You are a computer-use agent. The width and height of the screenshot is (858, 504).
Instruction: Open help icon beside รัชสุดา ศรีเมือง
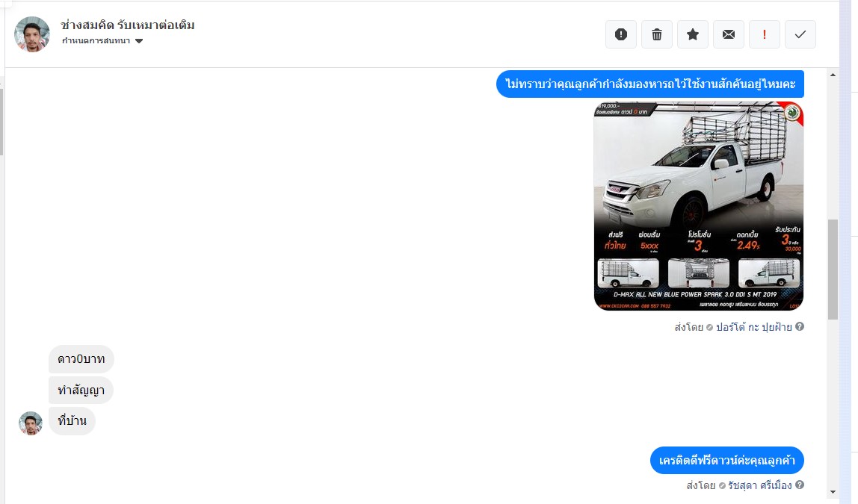point(800,485)
